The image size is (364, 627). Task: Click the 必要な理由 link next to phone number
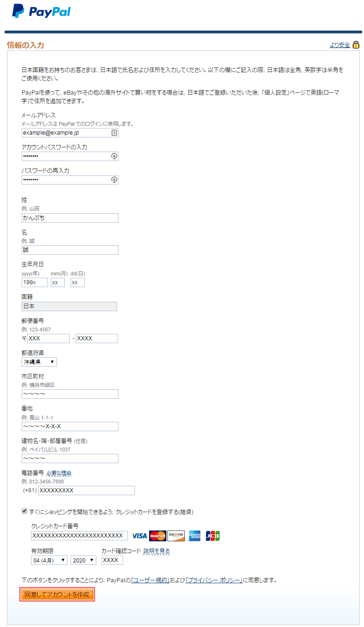59,473
